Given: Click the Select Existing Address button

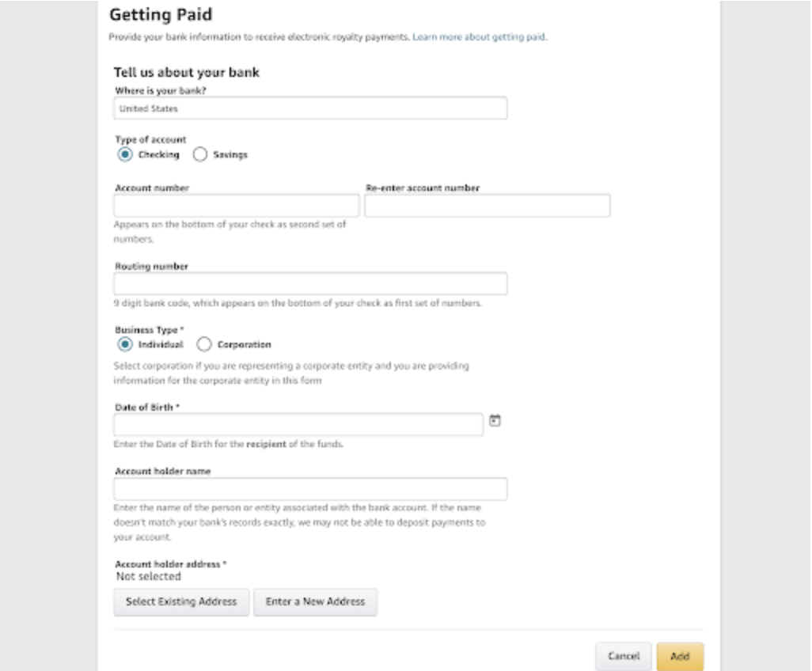Looking at the screenshot, I should point(181,601).
